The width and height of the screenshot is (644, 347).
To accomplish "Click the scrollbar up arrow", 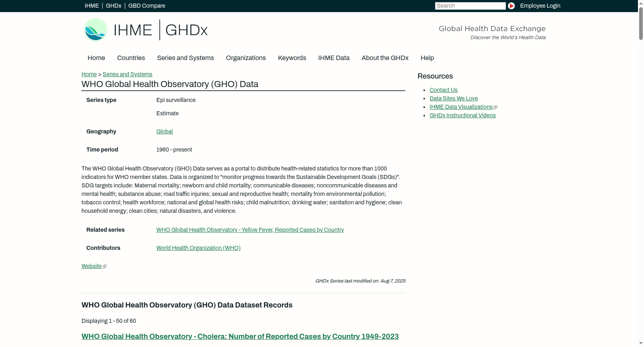I will click(x=641, y=3).
